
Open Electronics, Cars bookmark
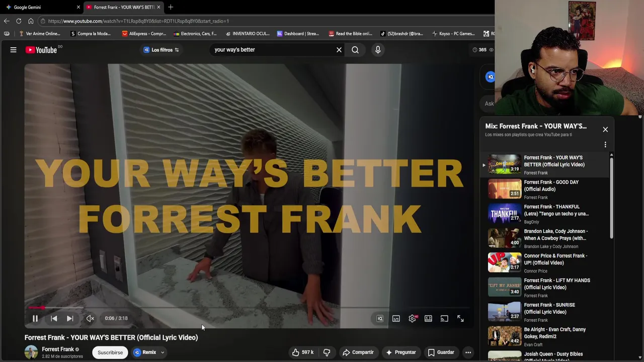pyautogui.click(x=195, y=34)
